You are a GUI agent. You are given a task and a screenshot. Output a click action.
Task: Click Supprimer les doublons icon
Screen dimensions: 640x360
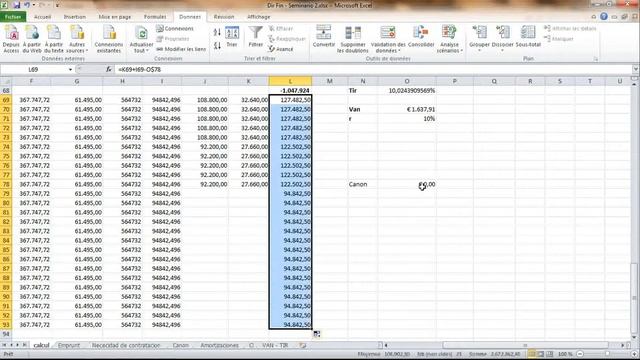353,39
